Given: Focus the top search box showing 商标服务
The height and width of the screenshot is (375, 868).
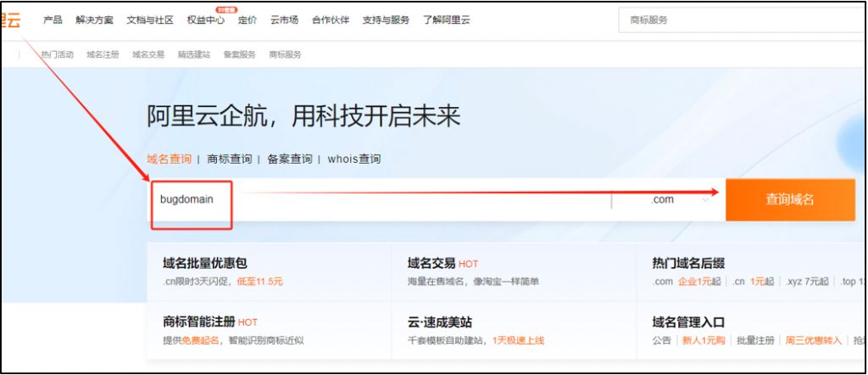Looking at the screenshot, I should tap(743, 20).
